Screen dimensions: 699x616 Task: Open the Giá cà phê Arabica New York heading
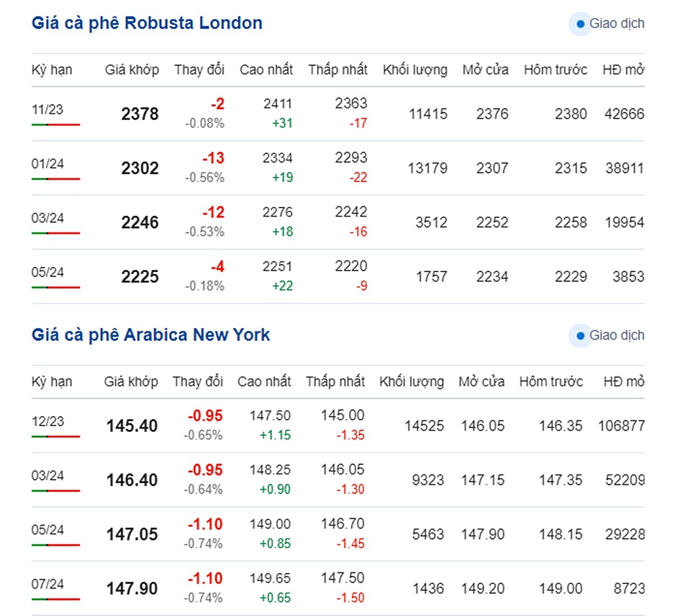(x=151, y=335)
